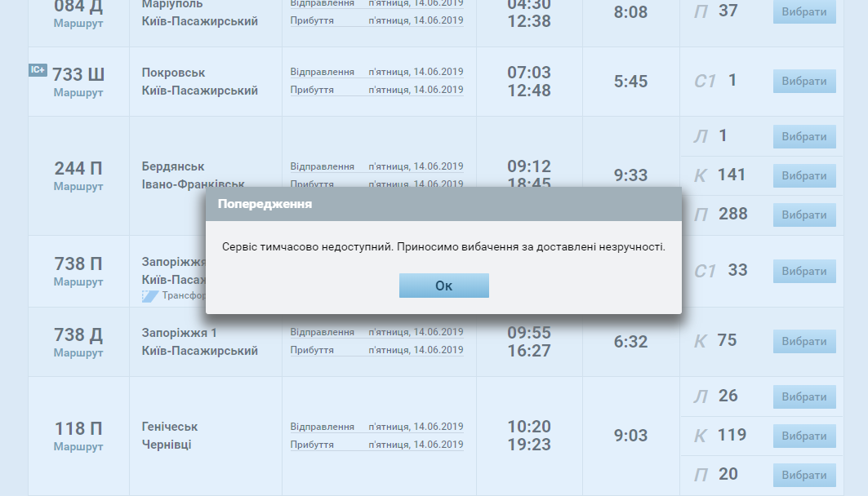The width and height of the screenshot is (868, 496).
Task: Choose Вибрати for П 37 on train 084 Д
Action: coord(804,12)
